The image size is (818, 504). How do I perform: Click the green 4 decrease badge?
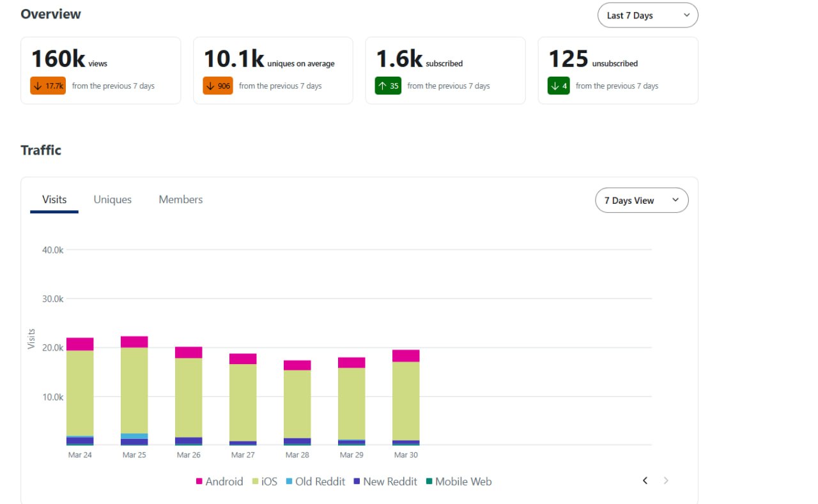coord(559,86)
